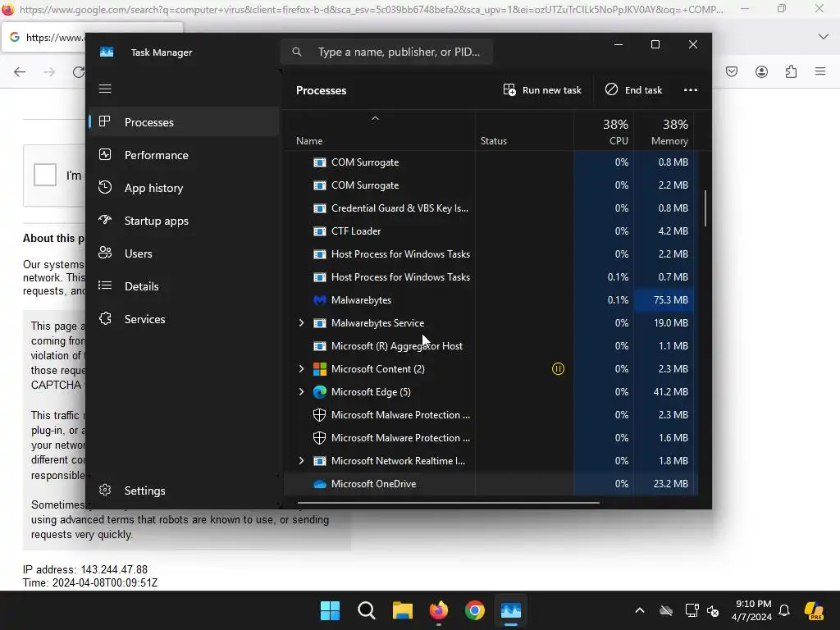The height and width of the screenshot is (630, 840).
Task: Open Firefox account icon
Action: (761, 72)
